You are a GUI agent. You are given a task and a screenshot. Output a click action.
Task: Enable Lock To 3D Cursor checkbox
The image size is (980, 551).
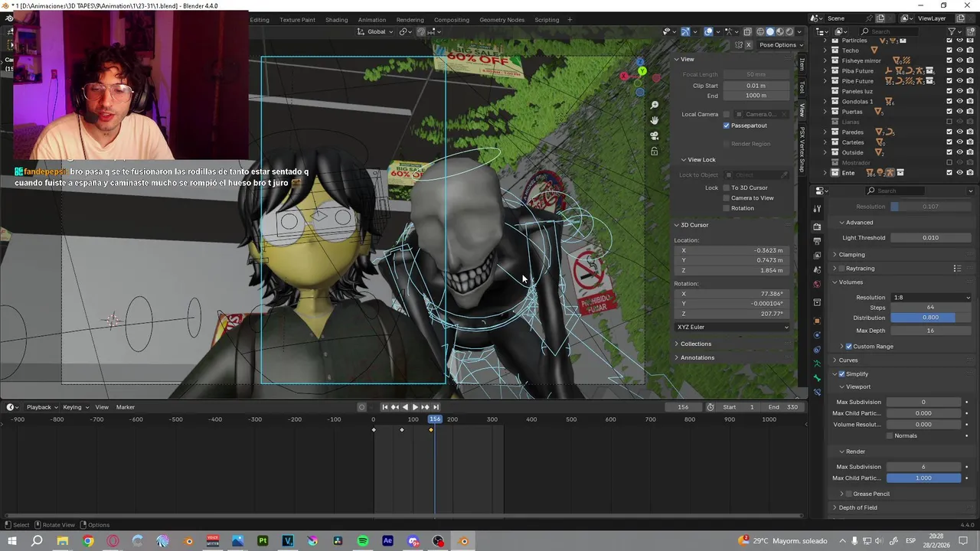point(727,187)
